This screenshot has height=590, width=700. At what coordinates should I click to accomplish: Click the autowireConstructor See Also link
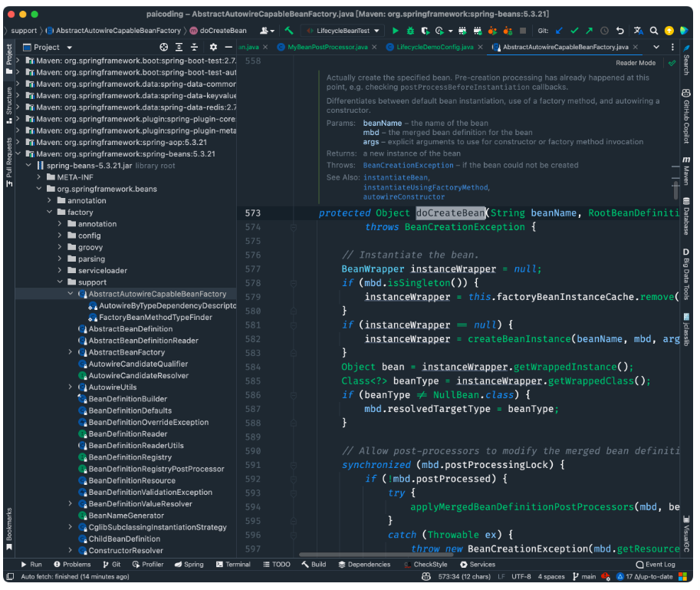click(403, 197)
